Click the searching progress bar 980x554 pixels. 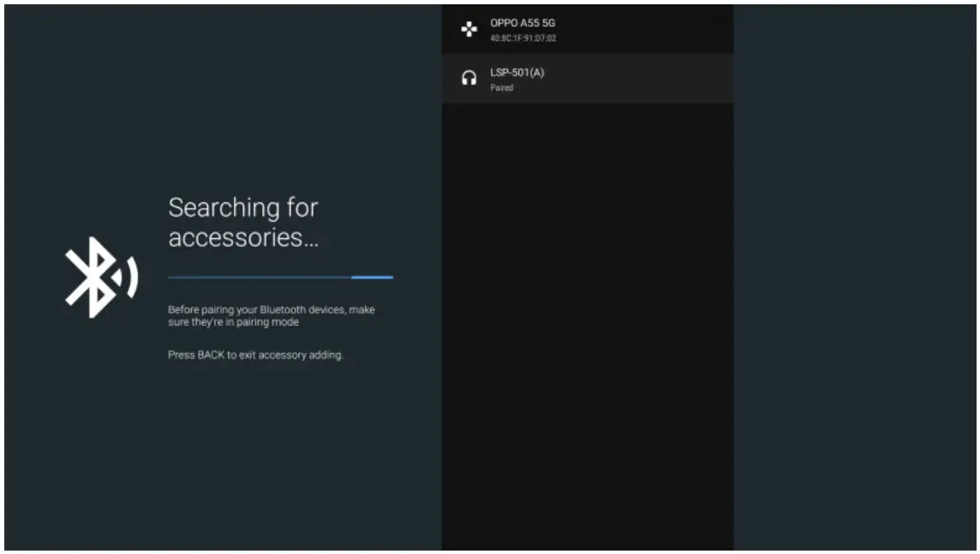click(x=281, y=277)
